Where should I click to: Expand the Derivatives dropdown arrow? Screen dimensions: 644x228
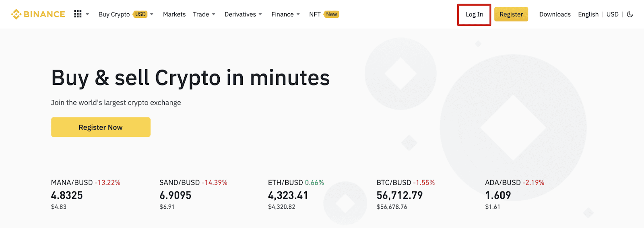pos(260,14)
